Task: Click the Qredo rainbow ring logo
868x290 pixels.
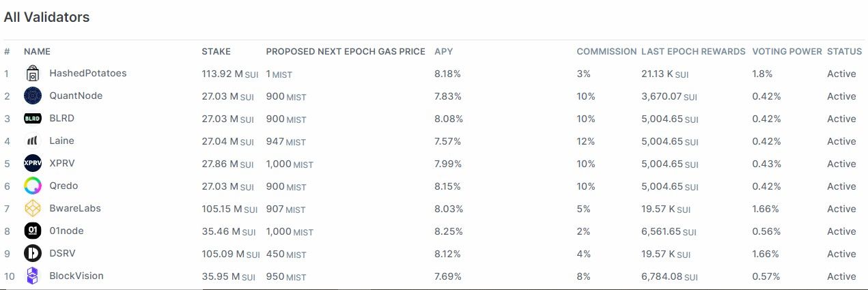Action: click(x=33, y=186)
